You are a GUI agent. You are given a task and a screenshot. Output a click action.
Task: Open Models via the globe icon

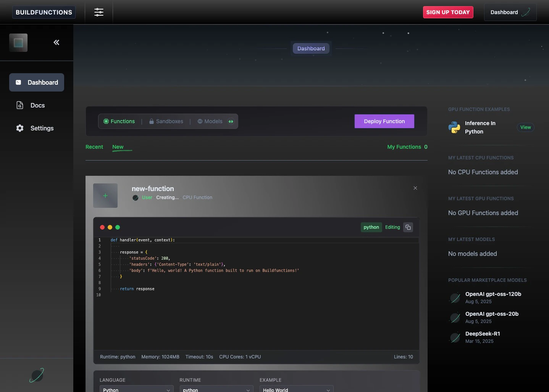[x=200, y=121]
